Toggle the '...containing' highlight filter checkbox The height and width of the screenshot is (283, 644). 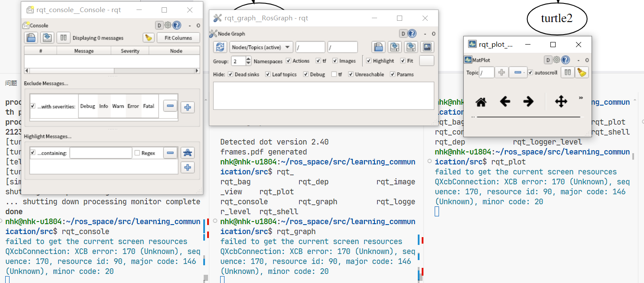pos(33,153)
